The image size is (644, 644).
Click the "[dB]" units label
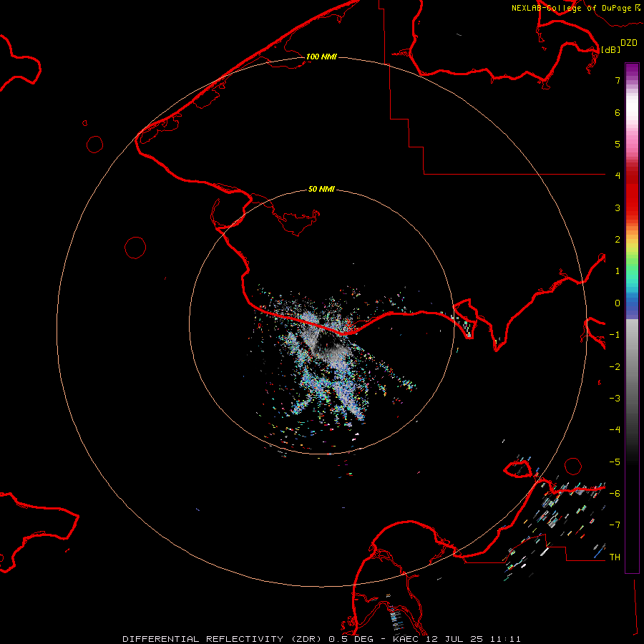pyautogui.click(x=611, y=49)
